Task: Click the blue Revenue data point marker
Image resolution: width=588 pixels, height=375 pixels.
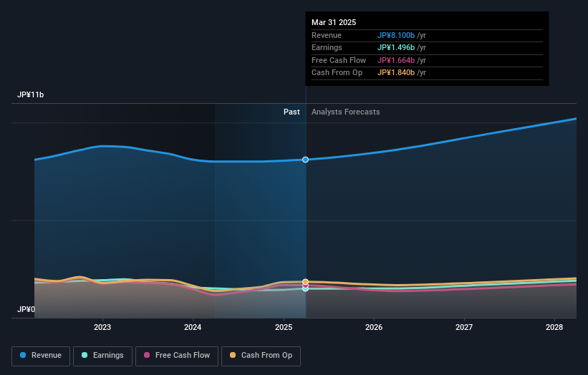Action: pos(305,160)
